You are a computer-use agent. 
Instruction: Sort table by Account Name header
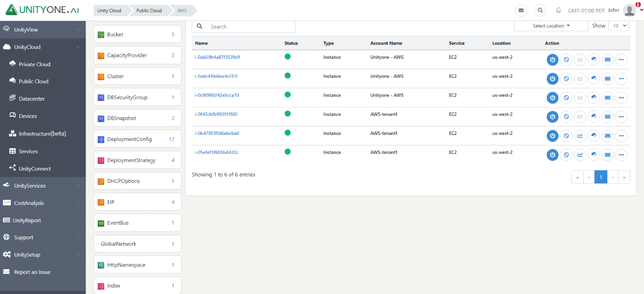tap(386, 43)
